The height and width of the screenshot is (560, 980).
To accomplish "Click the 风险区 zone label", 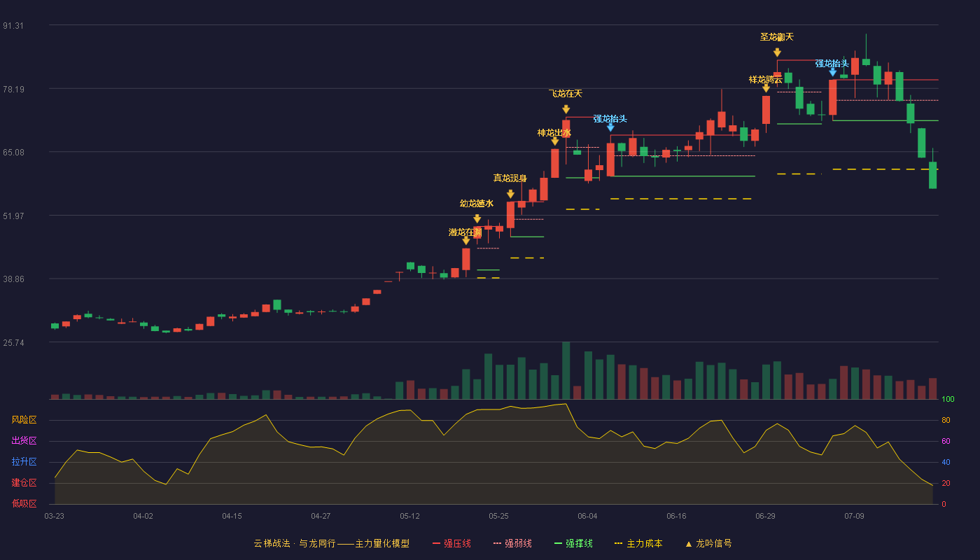I will (24, 420).
